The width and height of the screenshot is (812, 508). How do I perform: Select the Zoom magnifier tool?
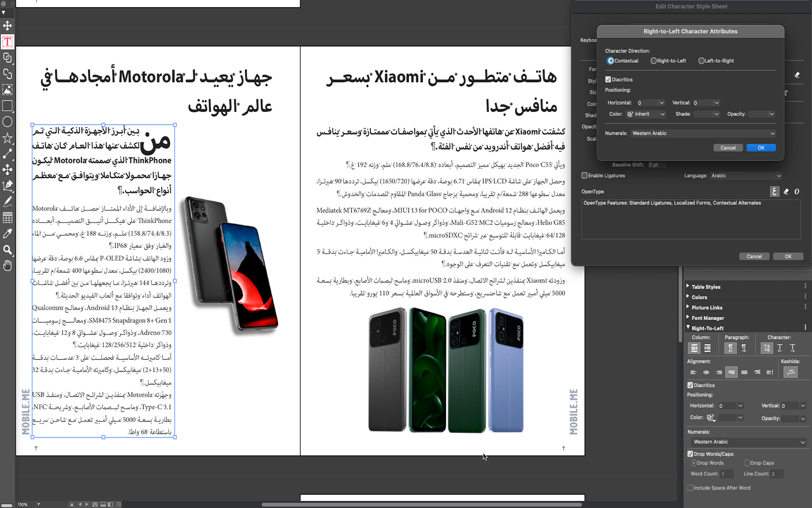coord(7,250)
